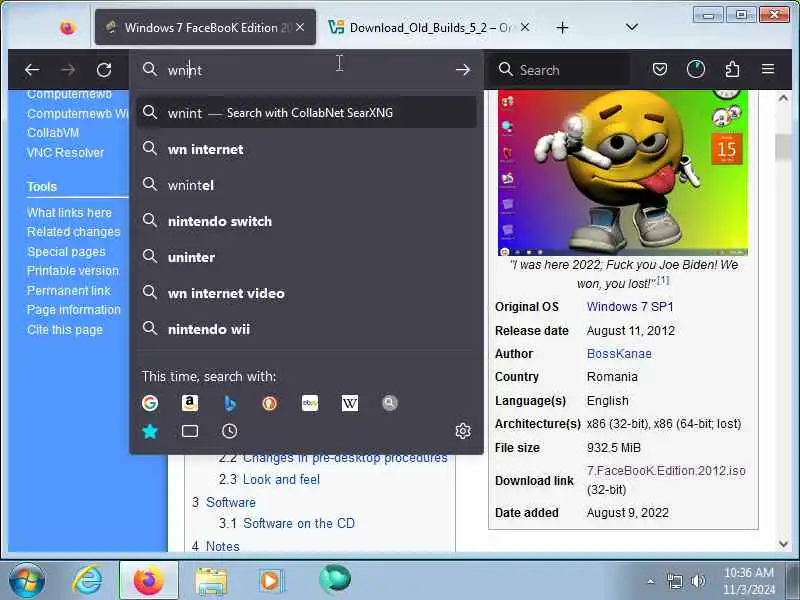
Task: Open the list all tabs dropdown
Action: coord(632,27)
